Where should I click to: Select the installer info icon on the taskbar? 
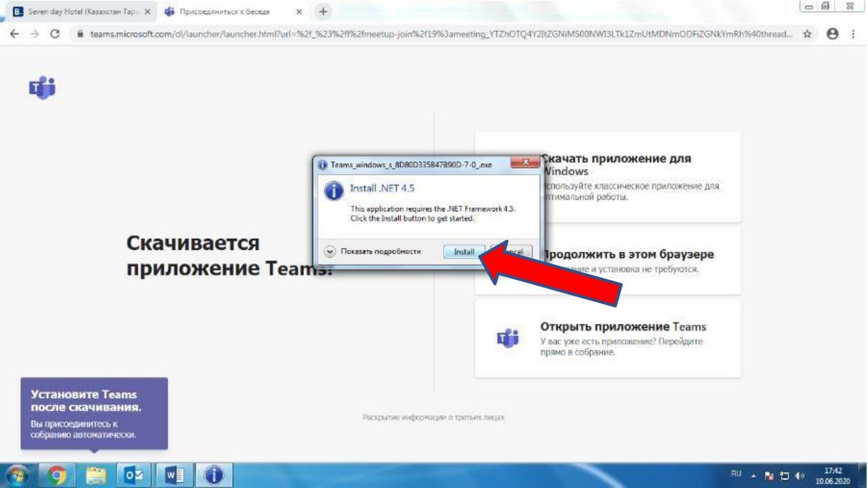tap(212, 474)
